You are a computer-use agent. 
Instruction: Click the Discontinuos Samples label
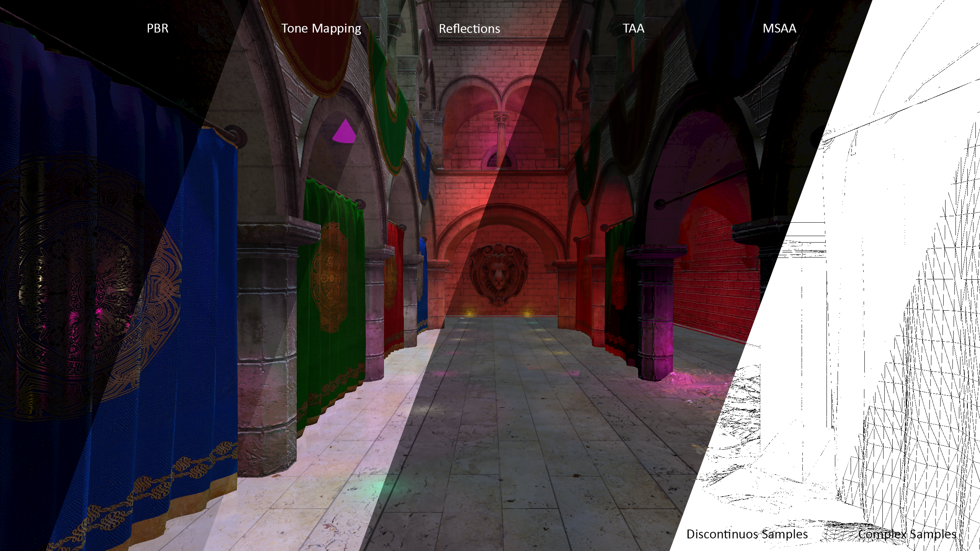(747, 534)
